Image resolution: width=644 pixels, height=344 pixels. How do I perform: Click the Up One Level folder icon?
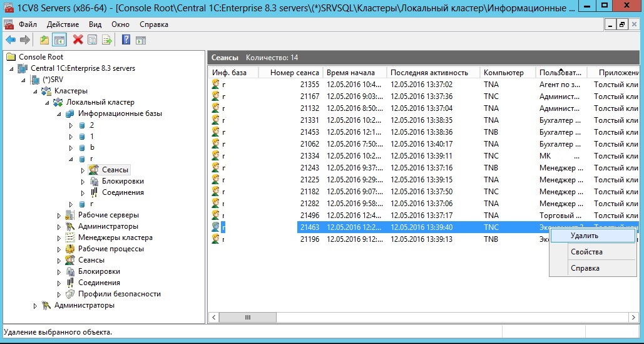[44, 40]
